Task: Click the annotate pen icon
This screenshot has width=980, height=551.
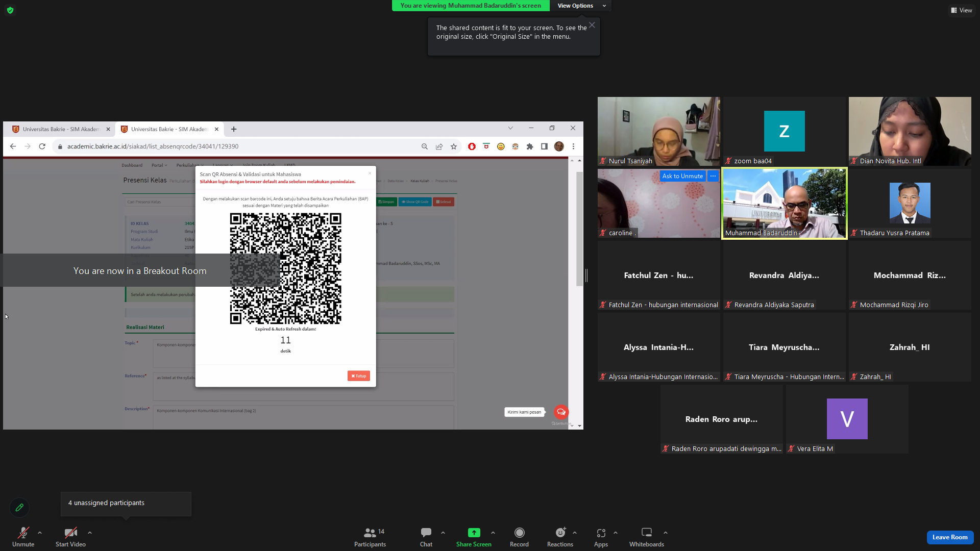Action: point(19,508)
